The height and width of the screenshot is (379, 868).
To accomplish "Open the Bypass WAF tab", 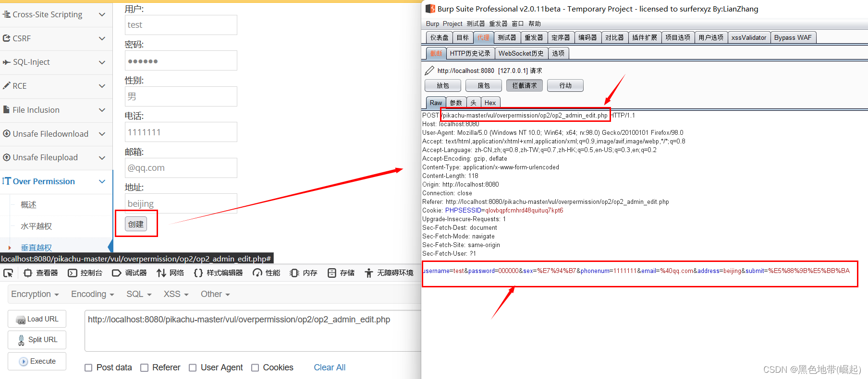I will point(793,37).
